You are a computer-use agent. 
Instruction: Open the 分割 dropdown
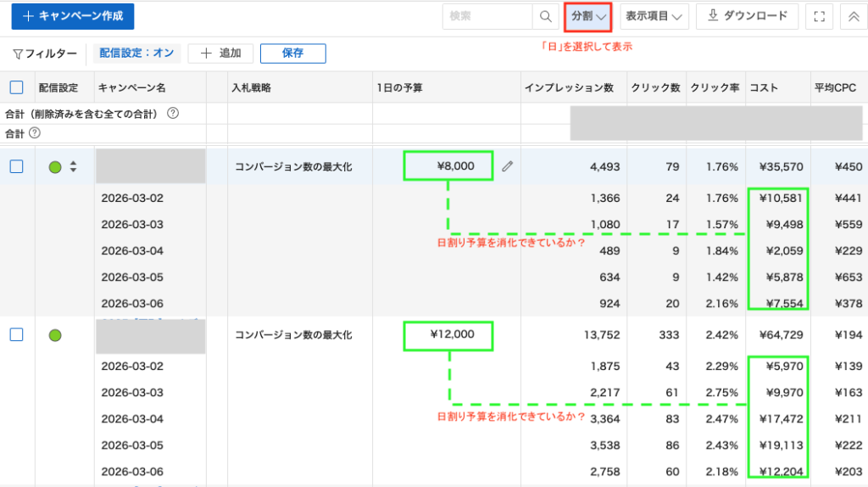[588, 17]
